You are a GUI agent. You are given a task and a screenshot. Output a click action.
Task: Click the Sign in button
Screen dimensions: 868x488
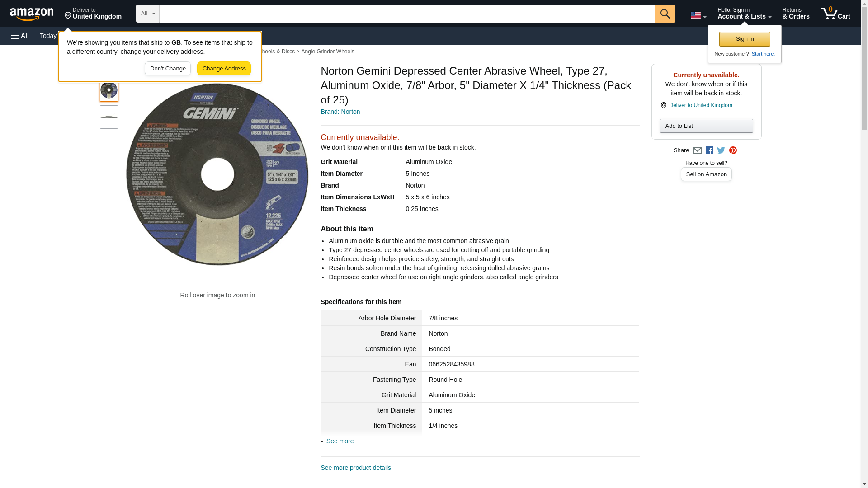[745, 39]
